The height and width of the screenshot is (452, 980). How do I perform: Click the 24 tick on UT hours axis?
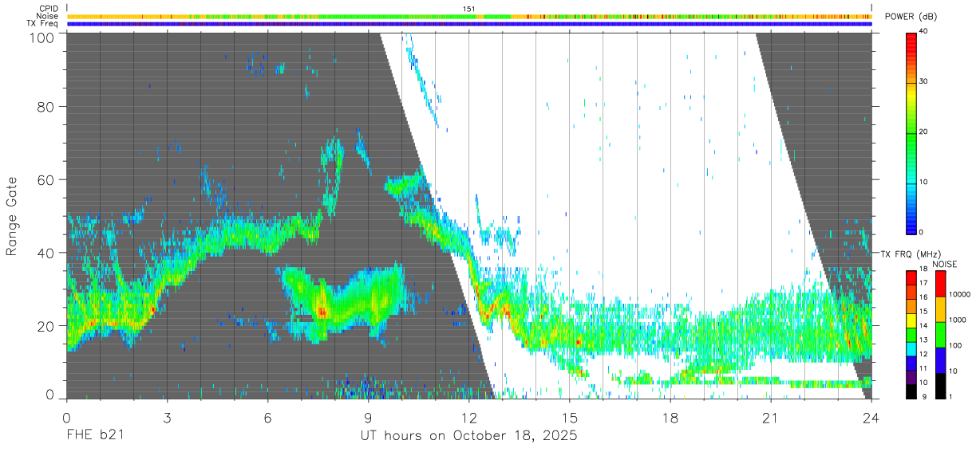871,416
